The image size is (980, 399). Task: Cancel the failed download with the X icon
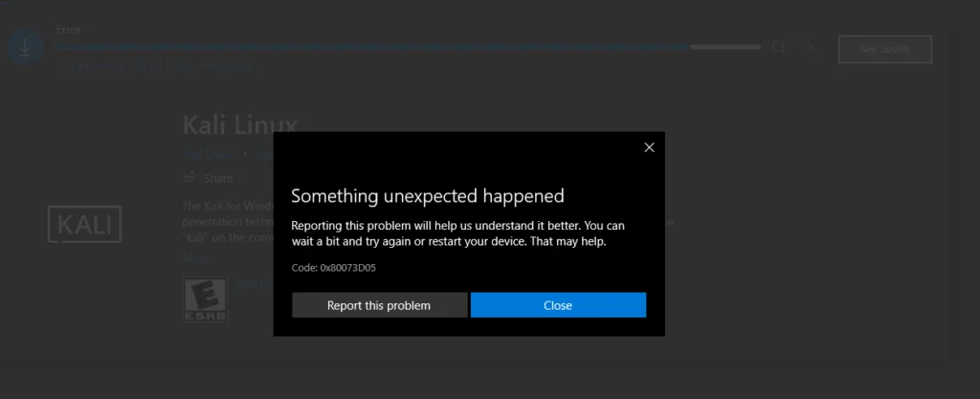pyautogui.click(x=810, y=46)
